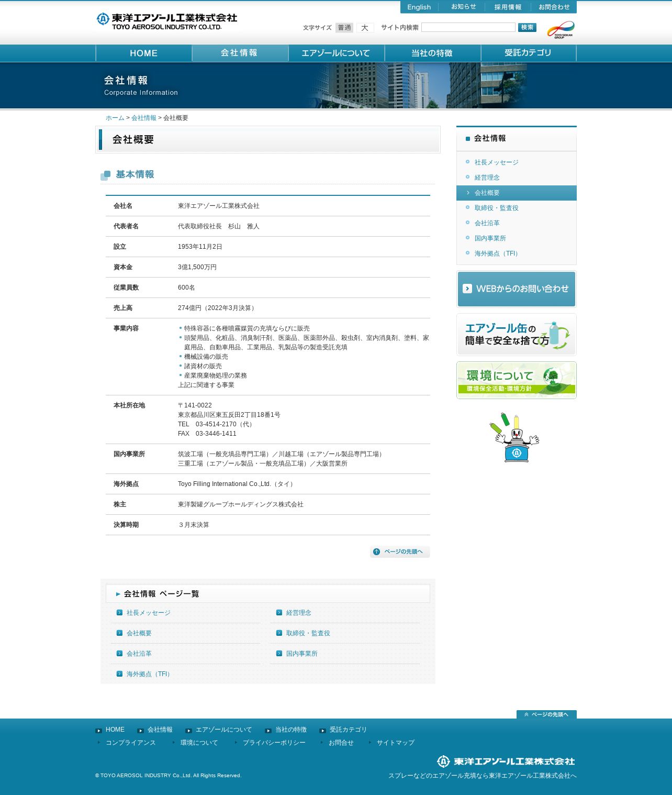Click the WEBからのお問い合わせ banner

tap(517, 289)
